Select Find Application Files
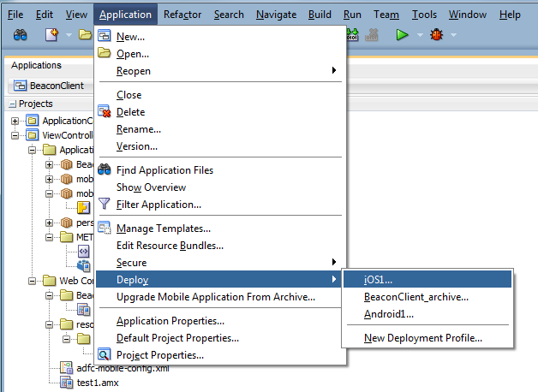The image size is (538, 392). [221, 170]
